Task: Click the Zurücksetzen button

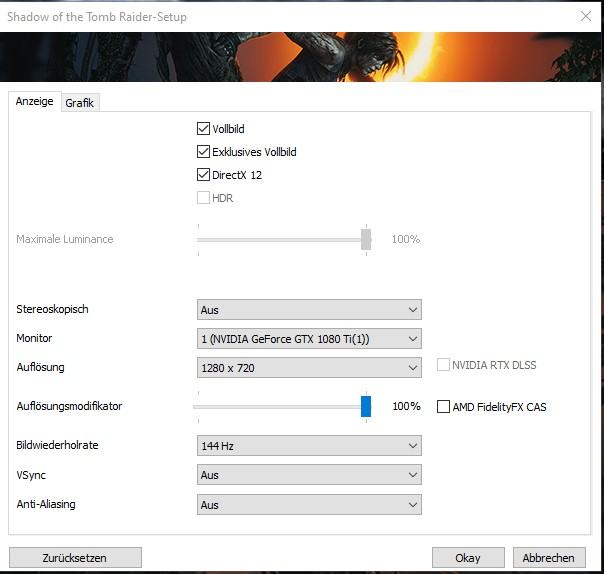Action: coord(75,558)
